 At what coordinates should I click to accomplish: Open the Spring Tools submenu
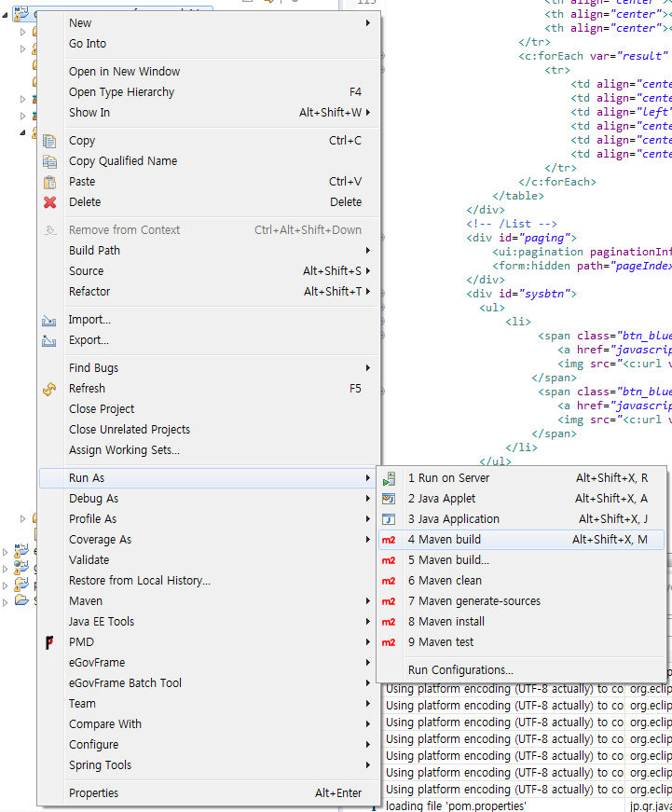click(209, 765)
